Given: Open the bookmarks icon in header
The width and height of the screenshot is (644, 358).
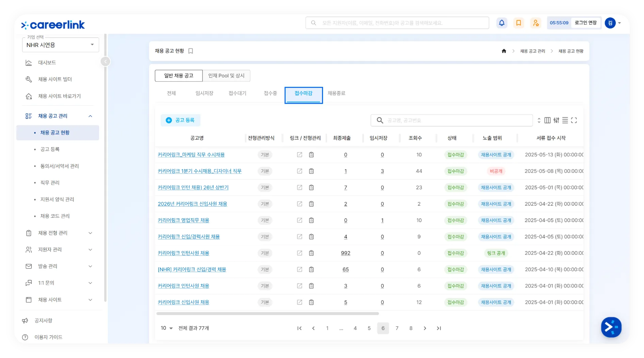Looking at the screenshot, I should point(518,23).
